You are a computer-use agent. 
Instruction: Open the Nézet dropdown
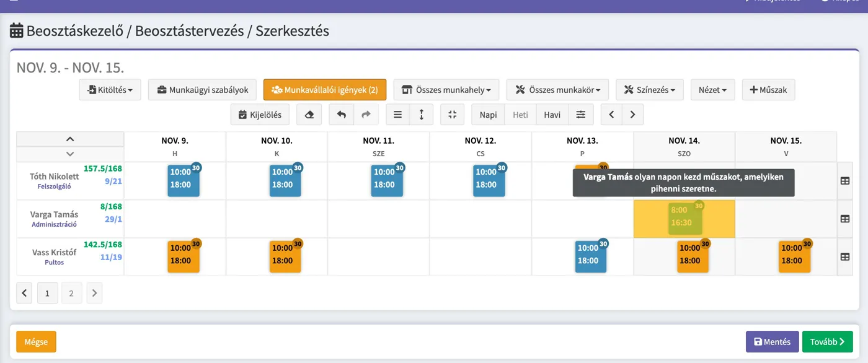point(713,90)
